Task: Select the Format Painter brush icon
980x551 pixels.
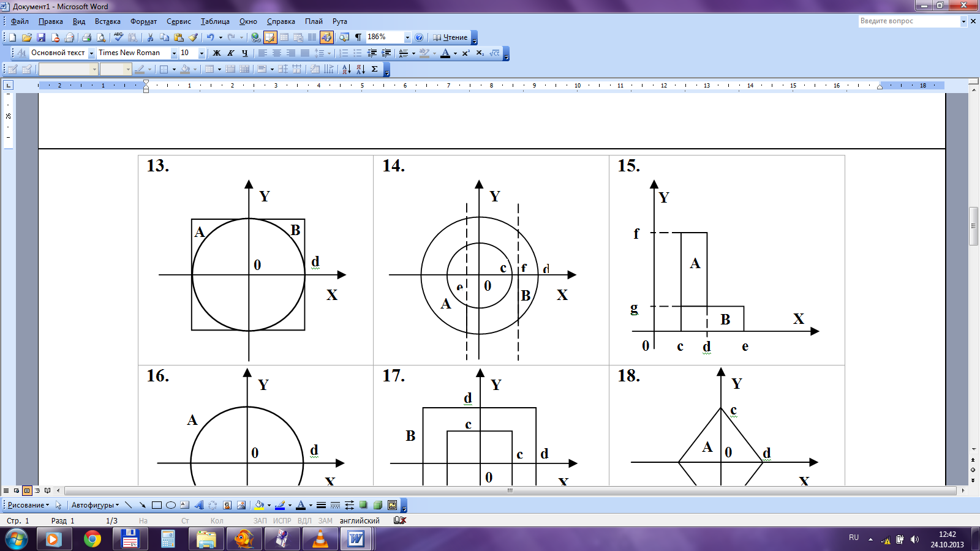Action: [193, 37]
